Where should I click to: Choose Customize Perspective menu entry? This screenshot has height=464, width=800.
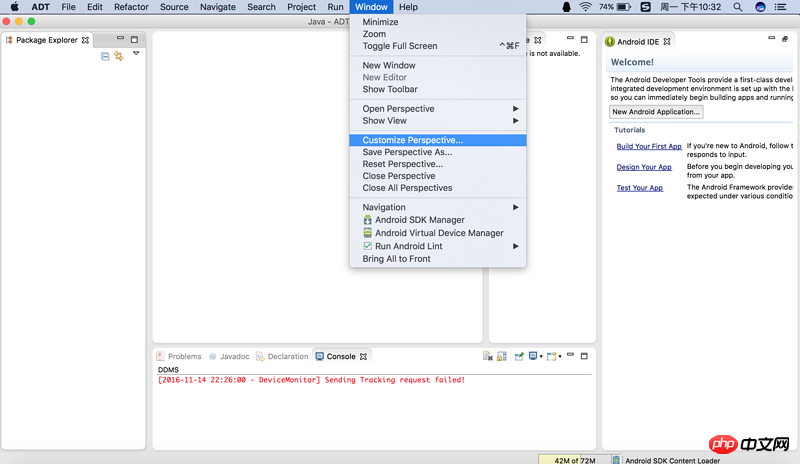438,140
